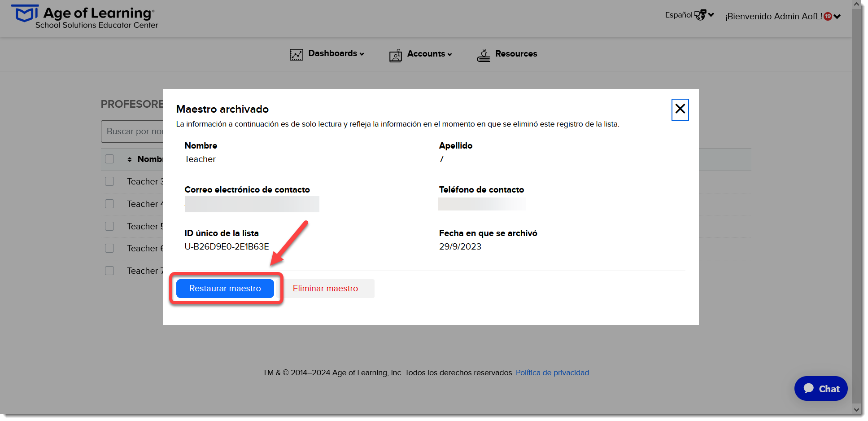The width and height of the screenshot is (868, 421).
Task: Toggle the select-all checkbox in table header
Action: click(109, 159)
